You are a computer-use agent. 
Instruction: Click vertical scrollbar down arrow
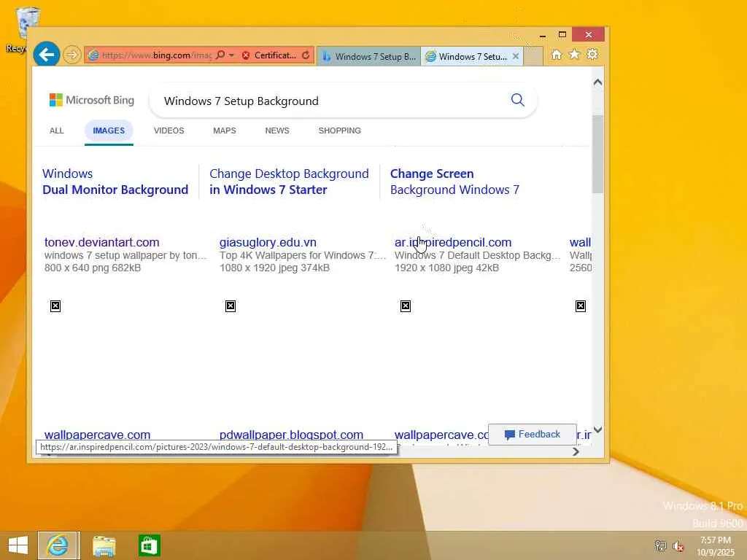(598, 429)
